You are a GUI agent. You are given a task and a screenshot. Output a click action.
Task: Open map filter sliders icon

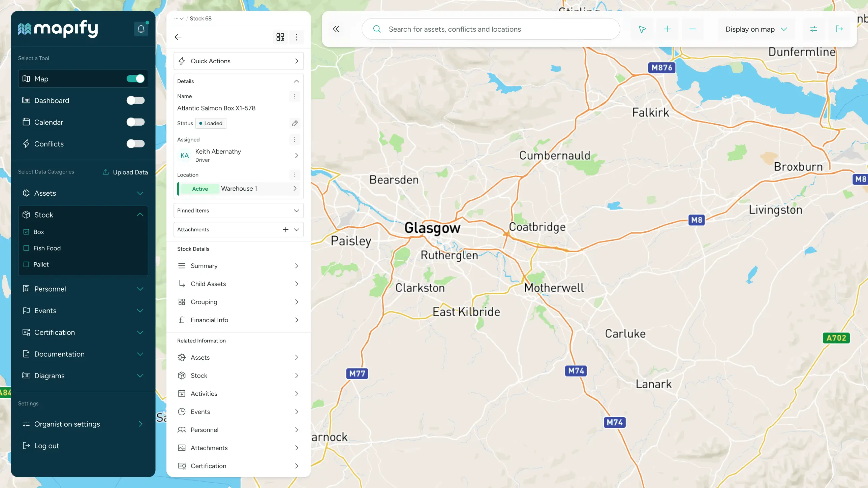pos(814,29)
